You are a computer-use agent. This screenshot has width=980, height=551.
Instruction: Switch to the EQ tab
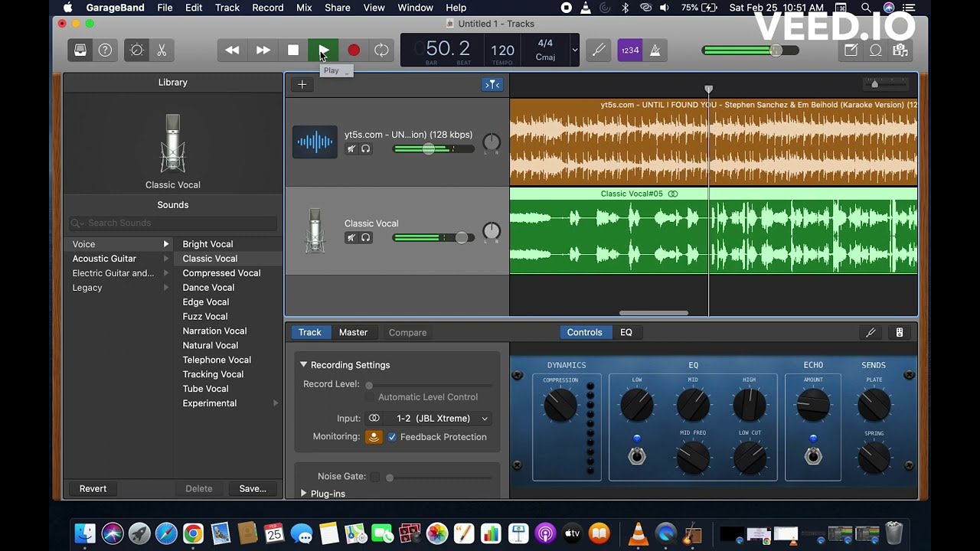626,332
